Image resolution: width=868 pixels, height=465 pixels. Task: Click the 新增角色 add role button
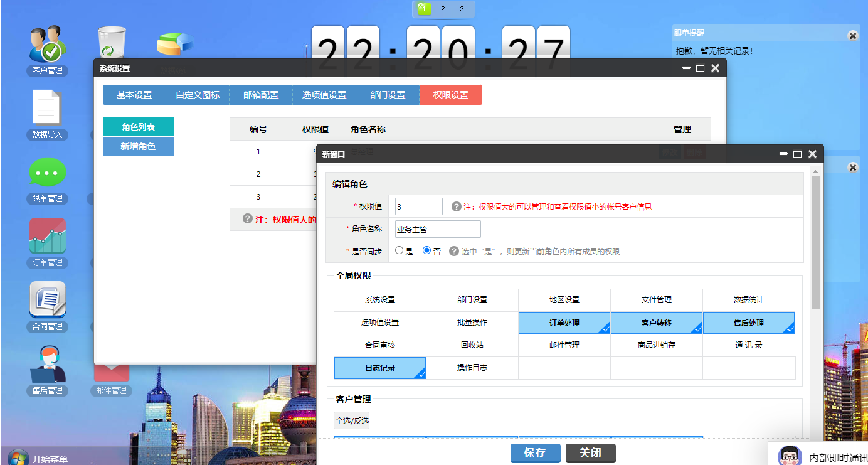coord(138,146)
